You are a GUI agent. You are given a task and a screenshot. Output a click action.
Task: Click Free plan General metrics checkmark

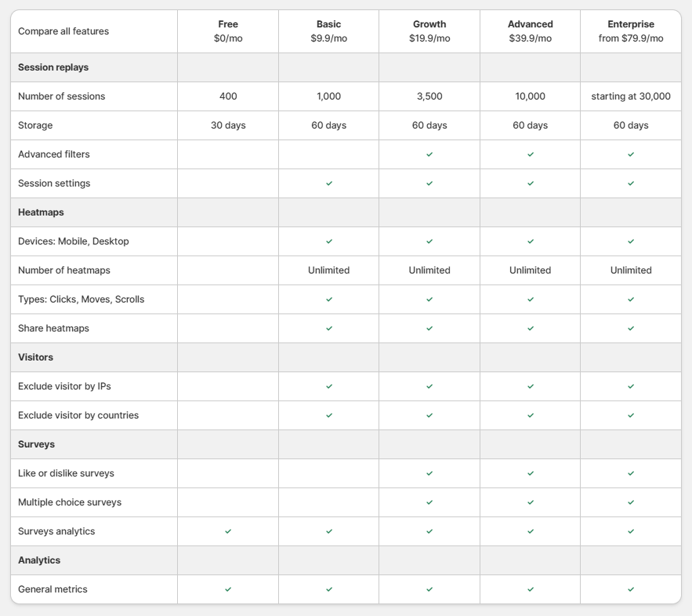[x=228, y=589]
